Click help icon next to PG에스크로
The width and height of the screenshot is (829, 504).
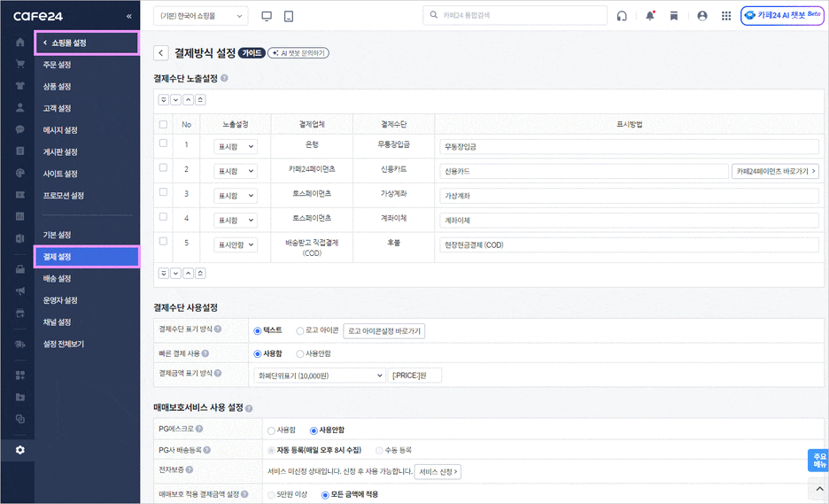pyautogui.click(x=199, y=429)
